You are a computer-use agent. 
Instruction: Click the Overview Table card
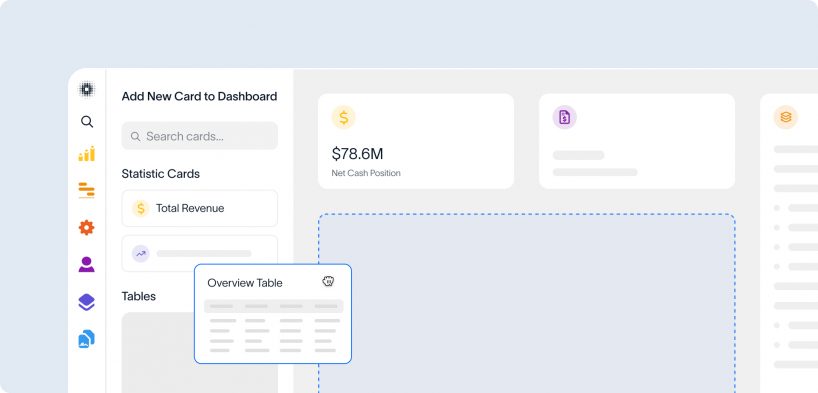click(x=273, y=314)
